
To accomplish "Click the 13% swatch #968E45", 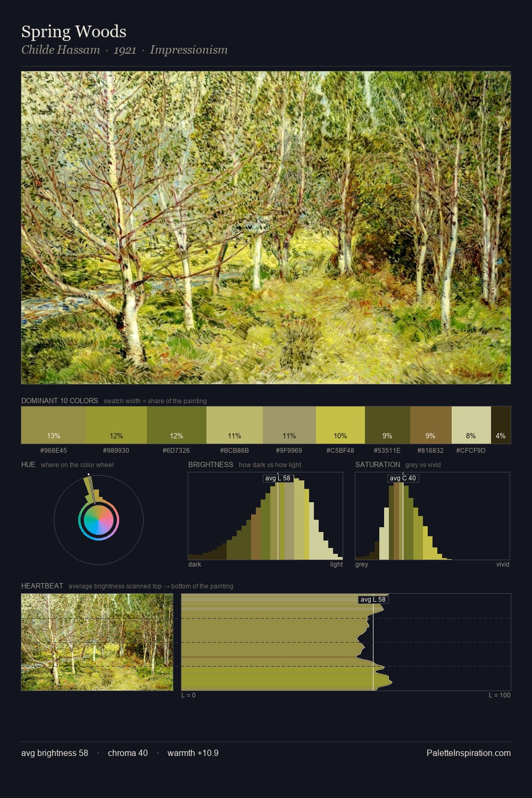I will (x=54, y=425).
